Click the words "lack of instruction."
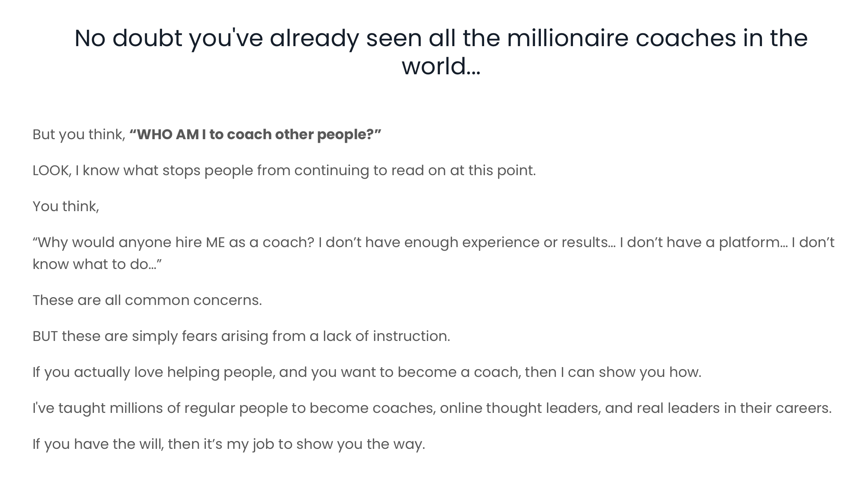The image size is (868, 477). (387, 336)
